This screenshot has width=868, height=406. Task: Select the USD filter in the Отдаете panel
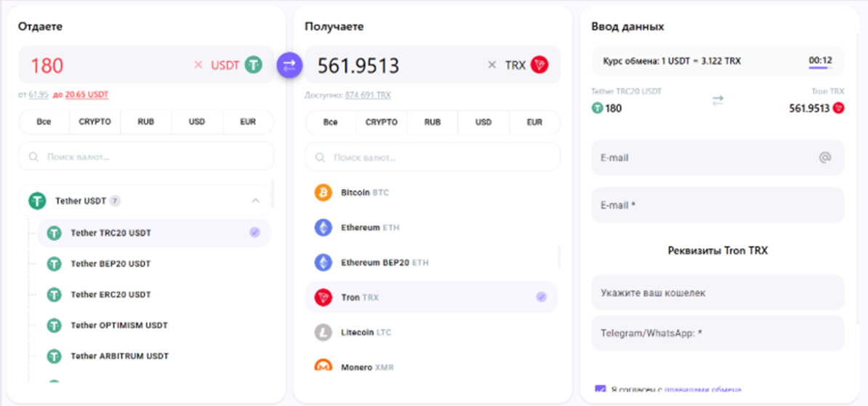pos(197,122)
